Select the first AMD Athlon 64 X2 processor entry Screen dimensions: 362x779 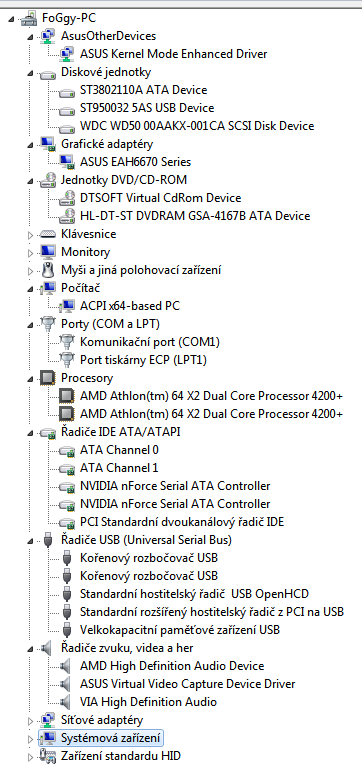pyautogui.click(x=211, y=396)
